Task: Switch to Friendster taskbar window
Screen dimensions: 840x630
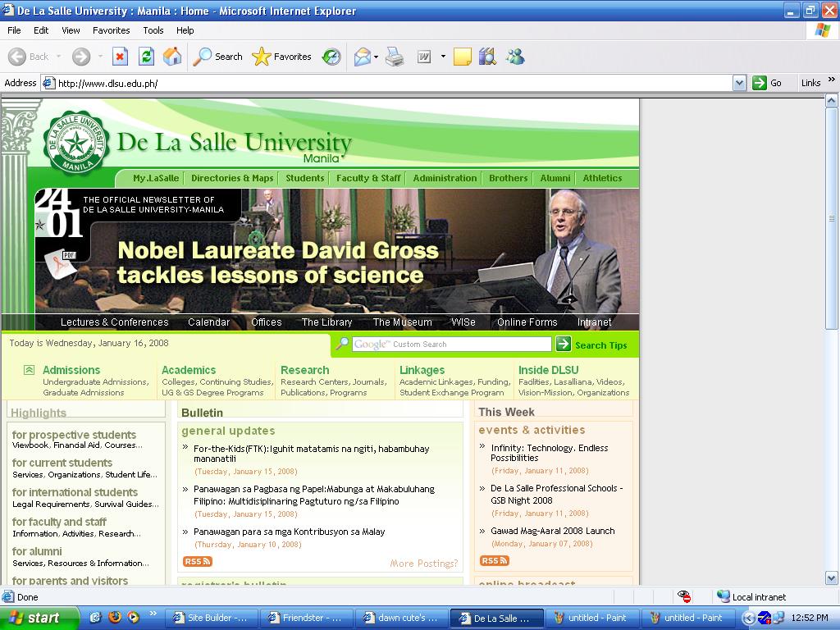Action: 307,618
